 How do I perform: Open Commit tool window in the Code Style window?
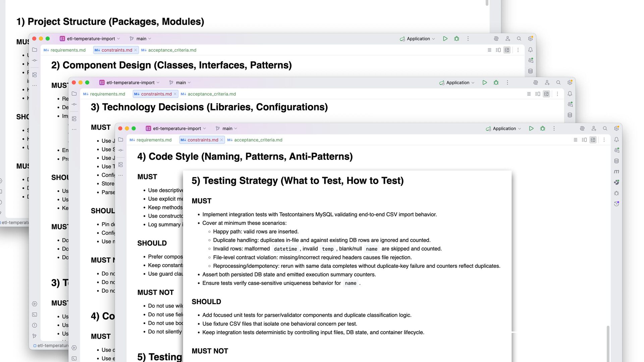pyautogui.click(x=121, y=150)
